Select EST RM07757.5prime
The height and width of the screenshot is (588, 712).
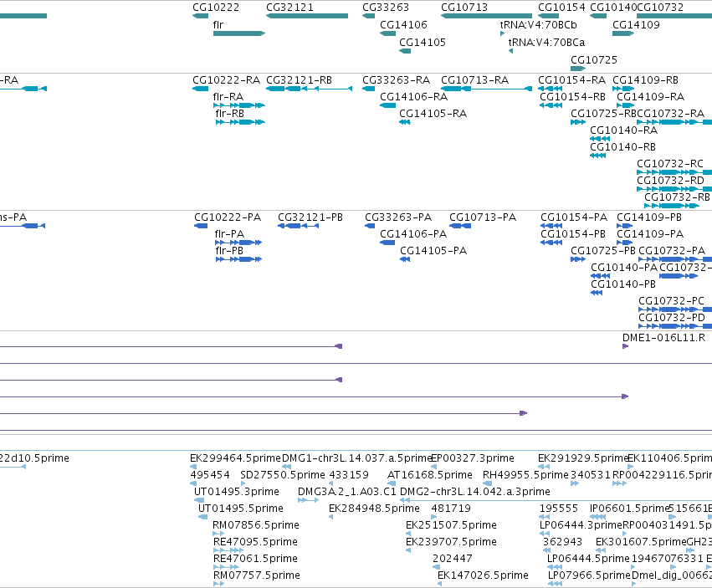point(219,584)
